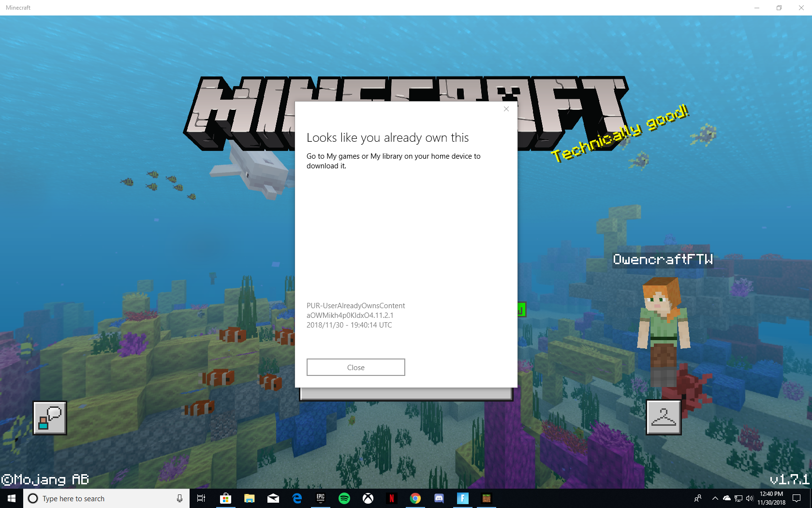Launch Microsoft Store from the taskbar
812x508 pixels.
pos(225,498)
